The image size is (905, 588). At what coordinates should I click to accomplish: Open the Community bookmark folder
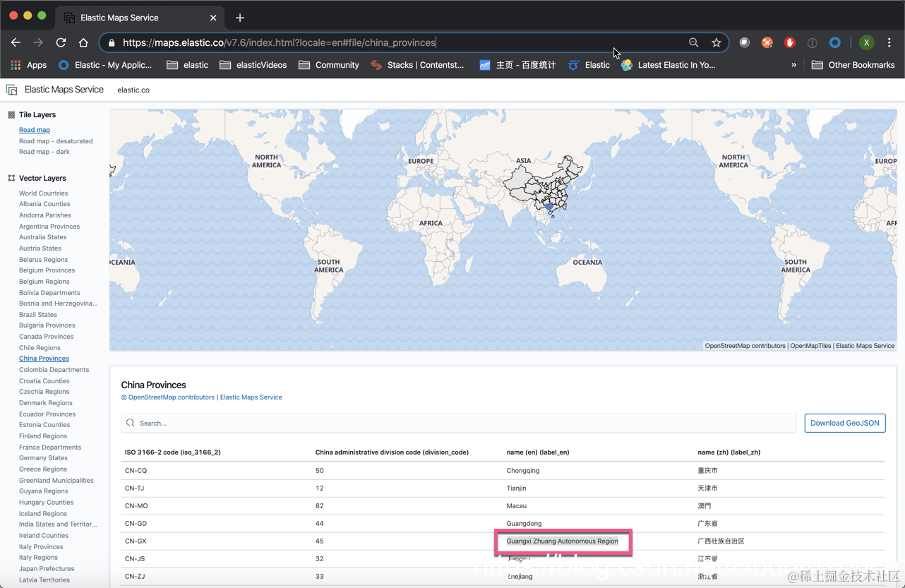(329, 65)
